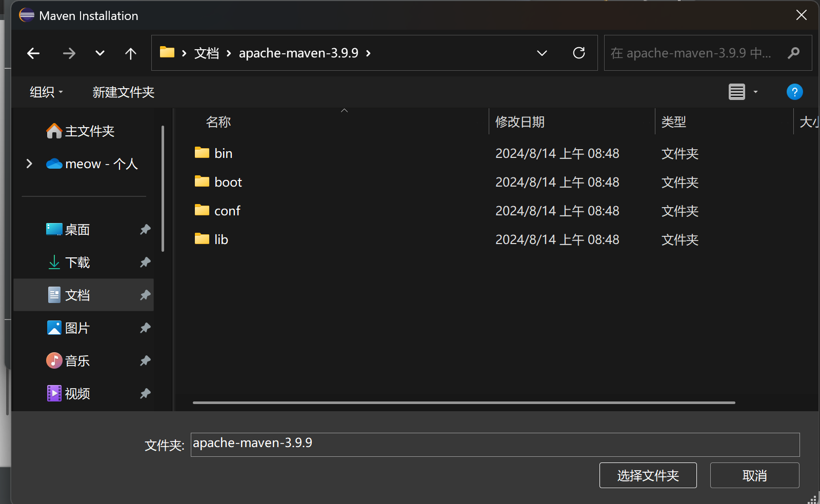820x504 pixels.
Task: Confirm with 选择文件夹 button
Action: coord(648,475)
